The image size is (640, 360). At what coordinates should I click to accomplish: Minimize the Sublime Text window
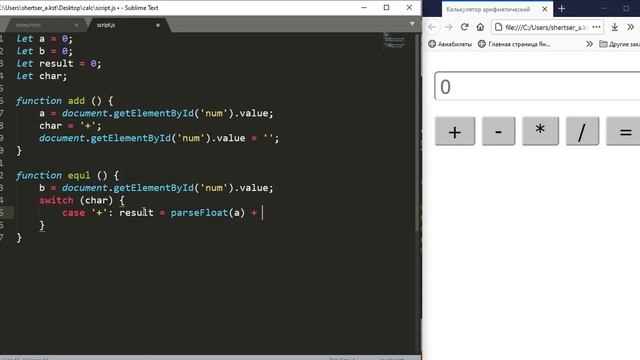coord(364,7)
